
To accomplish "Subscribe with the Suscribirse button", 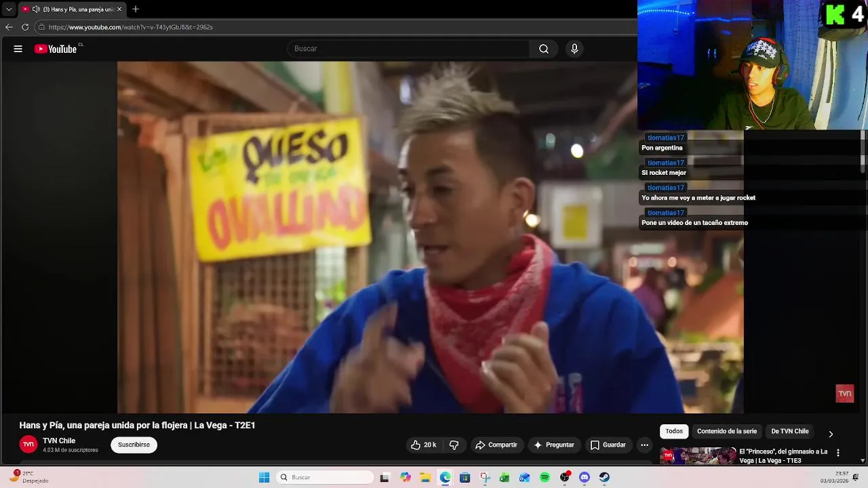I will (134, 445).
